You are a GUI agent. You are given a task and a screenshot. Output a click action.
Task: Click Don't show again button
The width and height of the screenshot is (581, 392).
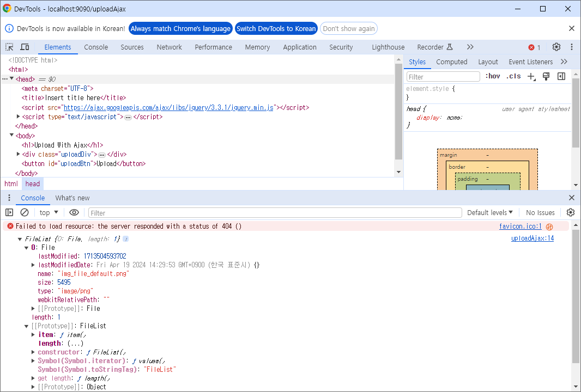click(x=349, y=28)
